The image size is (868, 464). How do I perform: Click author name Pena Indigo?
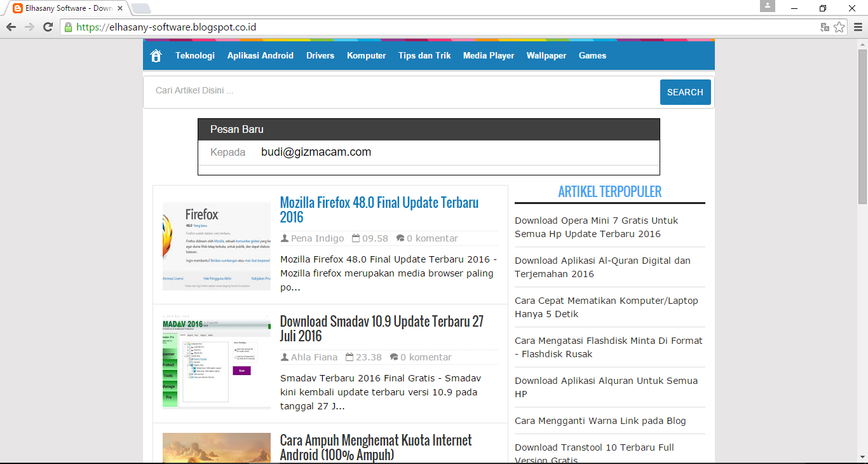(x=317, y=238)
